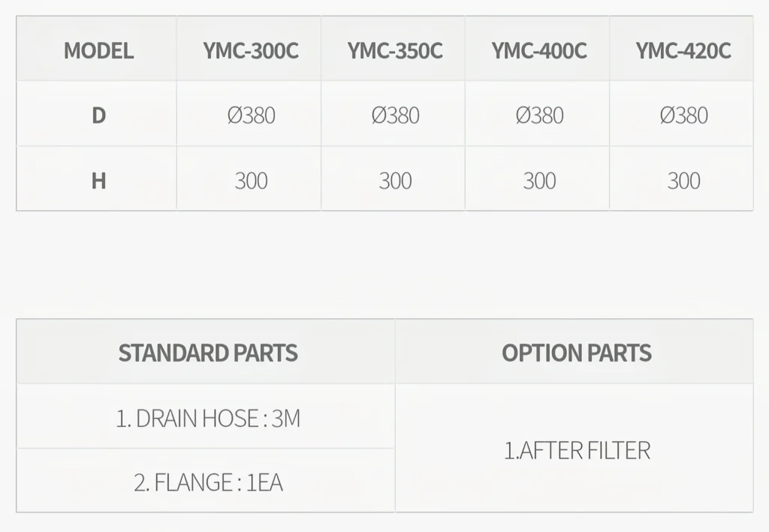Select the DRAIN HOSE : 3M entry
Screen dimensions: 769x532
click(x=208, y=418)
